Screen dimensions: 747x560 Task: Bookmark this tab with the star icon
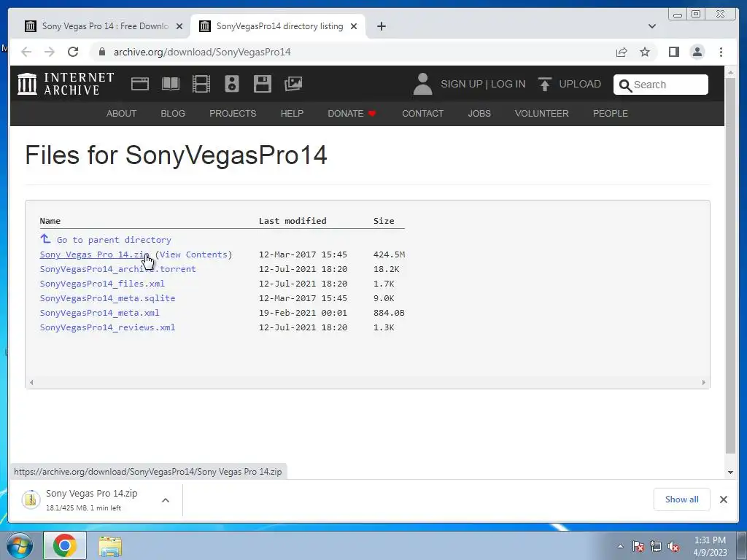(x=645, y=52)
